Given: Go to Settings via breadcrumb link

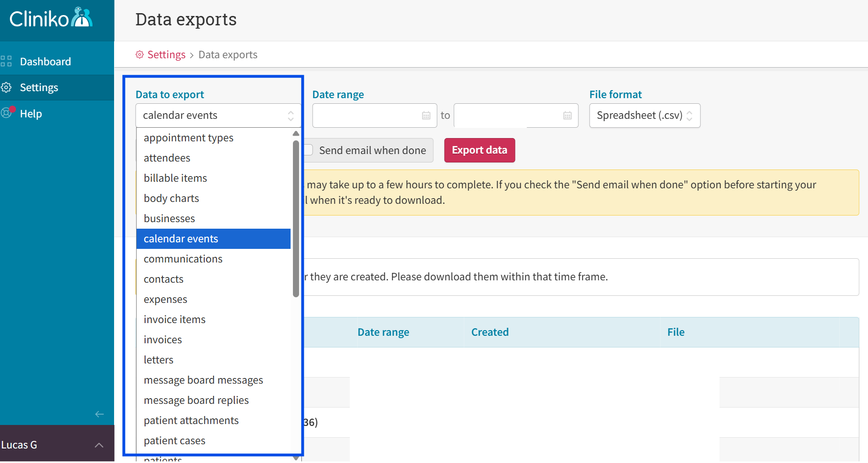Looking at the screenshot, I should tap(167, 54).
